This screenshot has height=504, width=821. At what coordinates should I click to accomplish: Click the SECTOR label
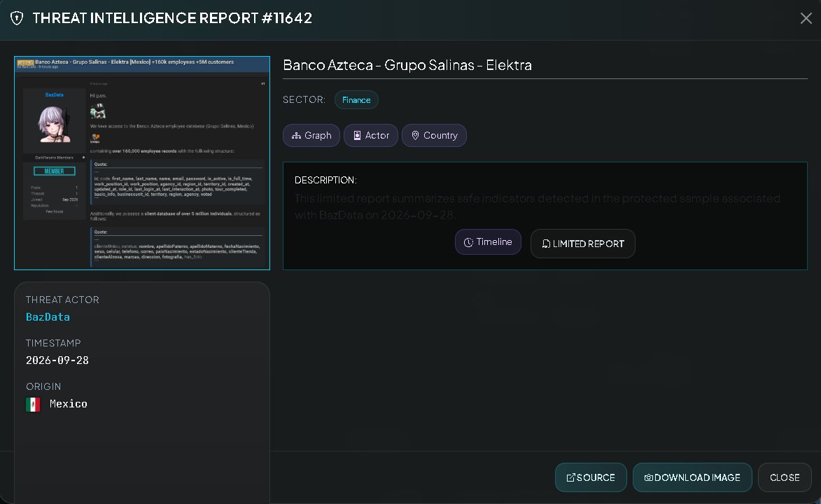click(x=304, y=99)
